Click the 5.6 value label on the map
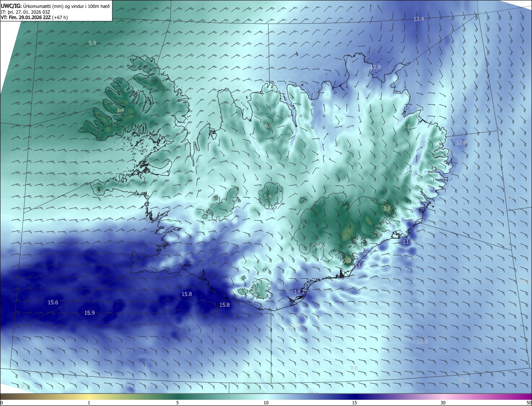Screen dimensions: 532x406 click(406, 126)
